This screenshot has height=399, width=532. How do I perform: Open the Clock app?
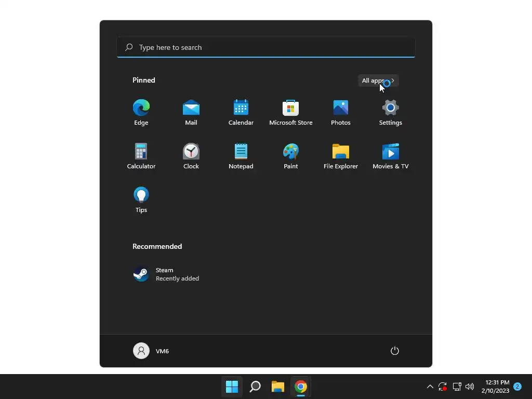[x=191, y=156]
